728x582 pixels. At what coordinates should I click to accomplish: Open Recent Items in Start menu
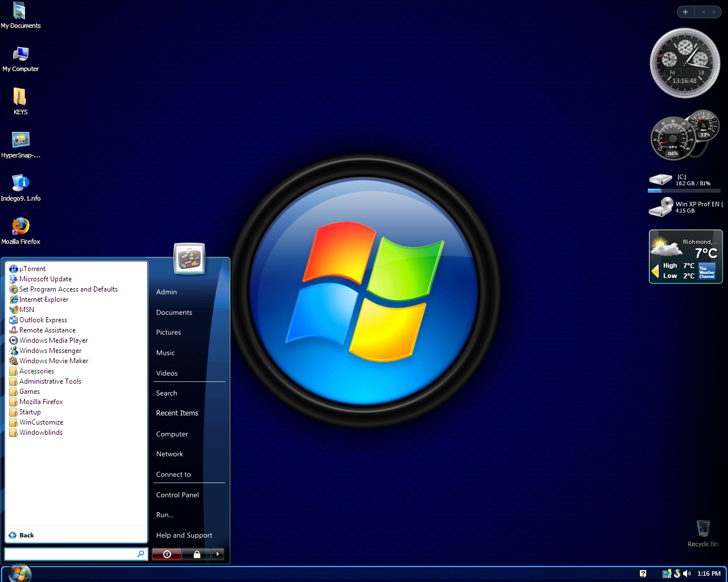(177, 413)
